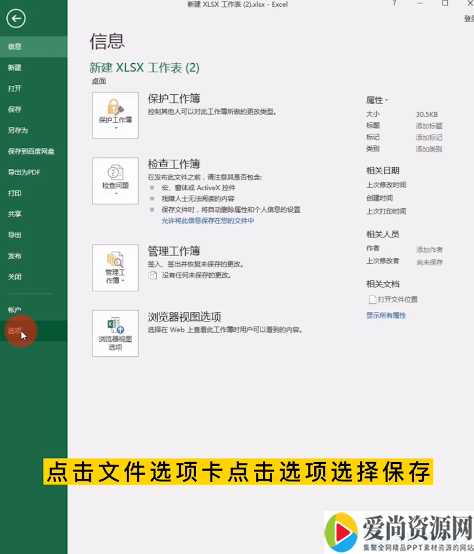Open the 管理工作簿 manage button

click(115, 268)
